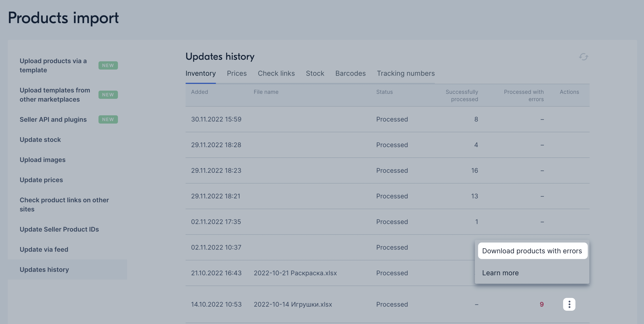Open the Check links tab
Viewport: 644px width, 324px height.
pos(276,73)
